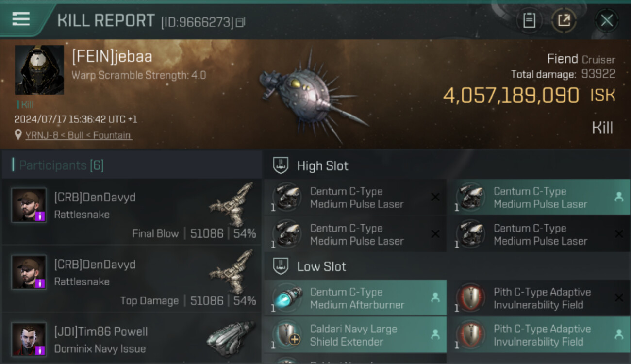This screenshot has width=631, height=364.
Task: Open jebaa's pilot portrait
Action: point(39,70)
